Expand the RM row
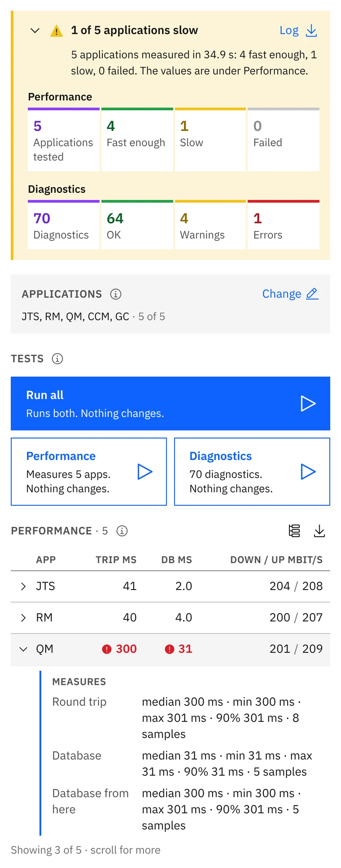This screenshot has height=868, width=341. [x=23, y=618]
